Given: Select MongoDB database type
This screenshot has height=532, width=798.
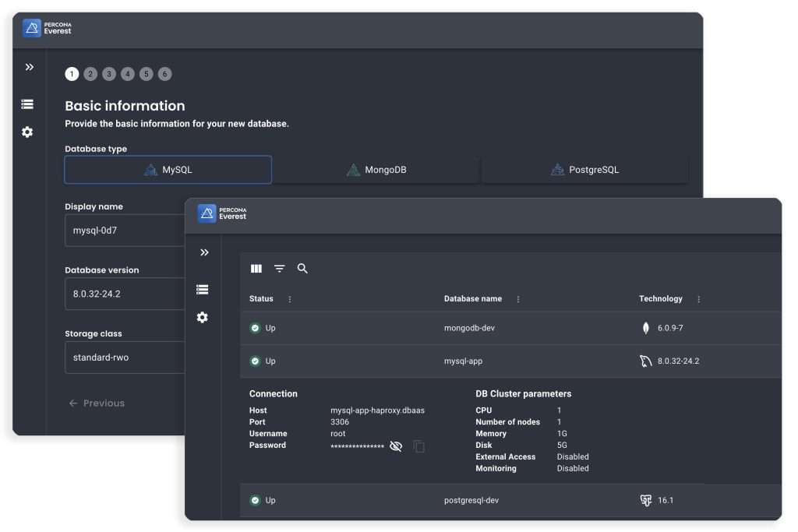Looking at the screenshot, I should 376,170.
